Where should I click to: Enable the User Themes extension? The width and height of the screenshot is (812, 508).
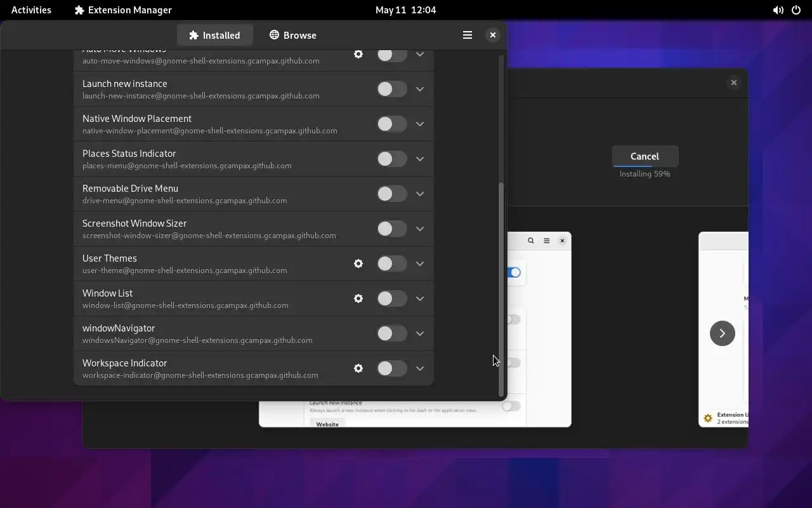[x=391, y=264]
